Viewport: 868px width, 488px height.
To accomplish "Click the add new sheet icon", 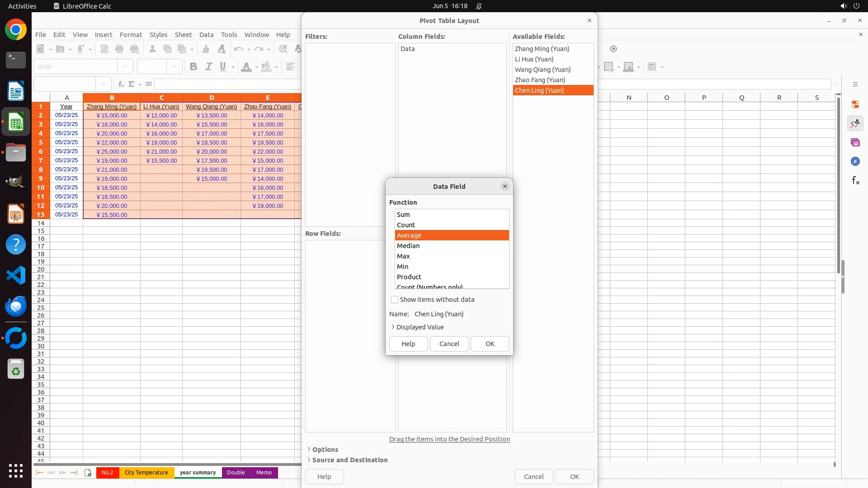I will coord(88,473).
